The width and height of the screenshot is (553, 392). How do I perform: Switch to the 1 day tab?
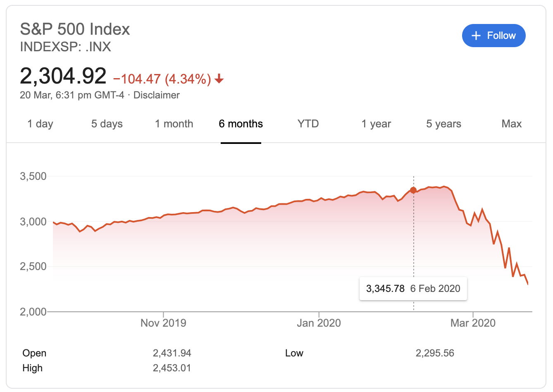click(40, 124)
